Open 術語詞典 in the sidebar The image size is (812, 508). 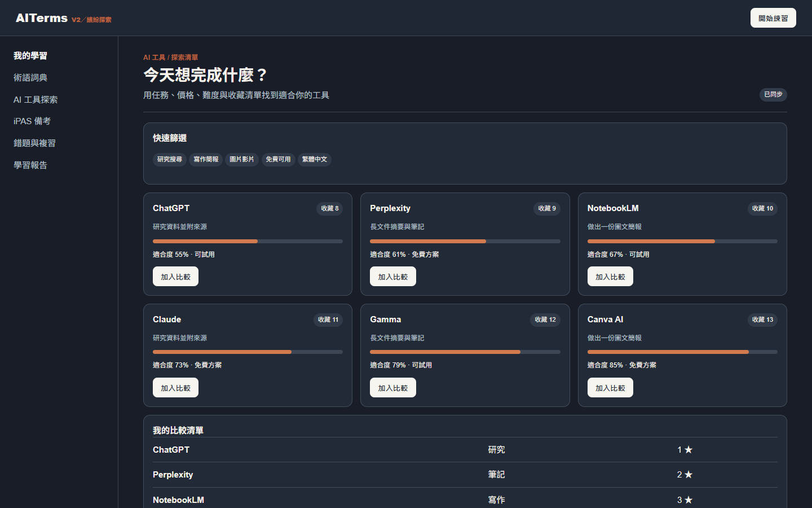pyautogui.click(x=30, y=78)
